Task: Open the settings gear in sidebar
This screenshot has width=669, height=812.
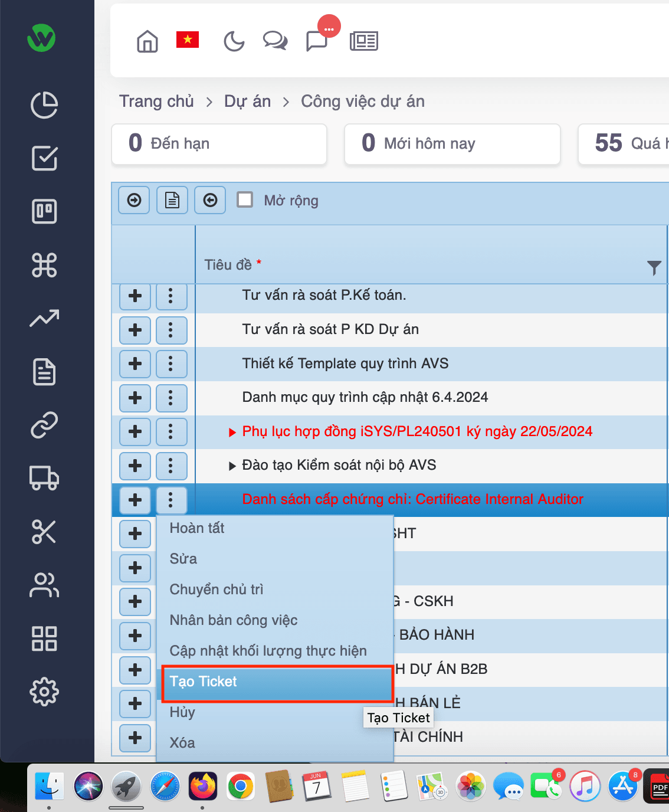Action: (x=44, y=692)
